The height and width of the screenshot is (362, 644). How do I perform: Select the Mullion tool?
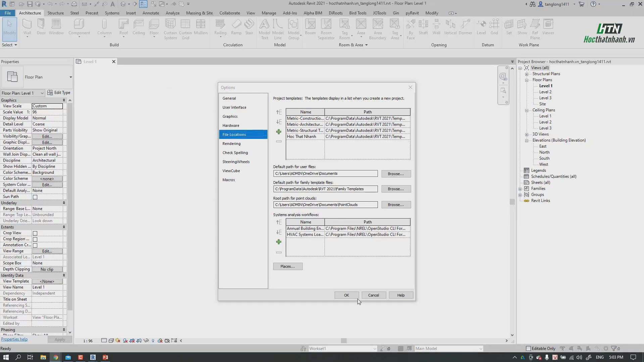tap(201, 27)
